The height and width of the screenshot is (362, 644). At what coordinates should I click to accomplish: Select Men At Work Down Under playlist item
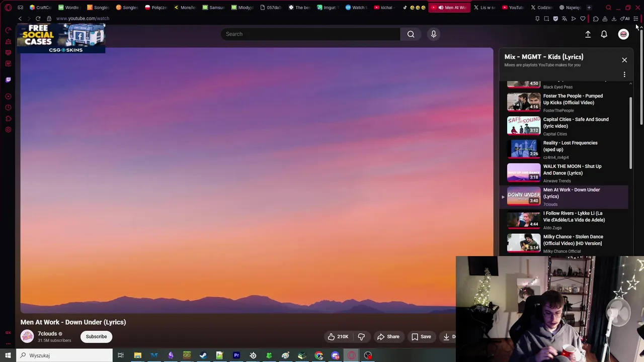coord(565,197)
